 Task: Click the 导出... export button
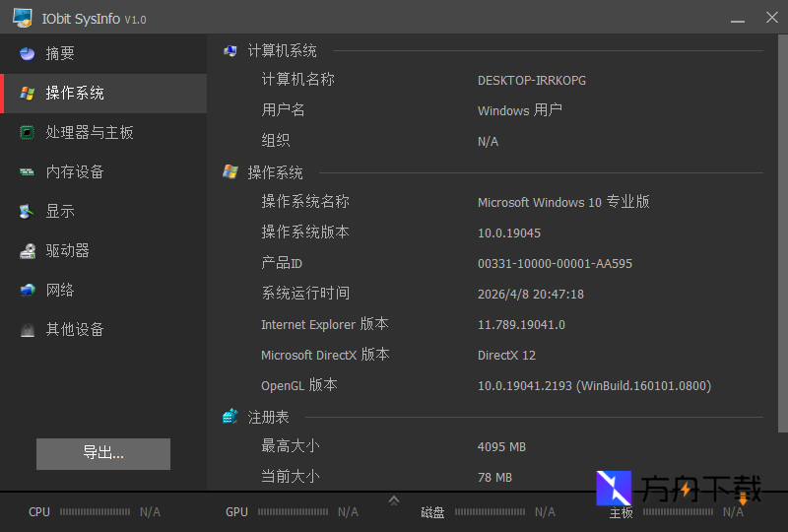tap(103, 453)
